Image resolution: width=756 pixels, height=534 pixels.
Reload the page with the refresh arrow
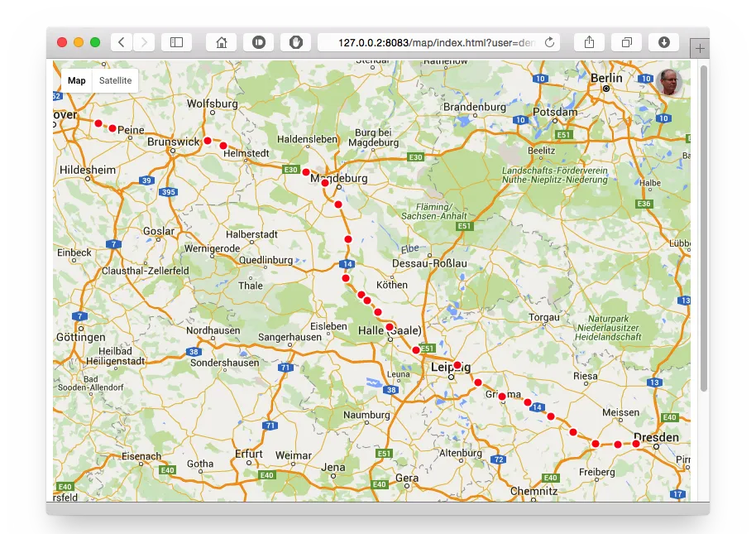pyautogui.click(x=549, y=42)
